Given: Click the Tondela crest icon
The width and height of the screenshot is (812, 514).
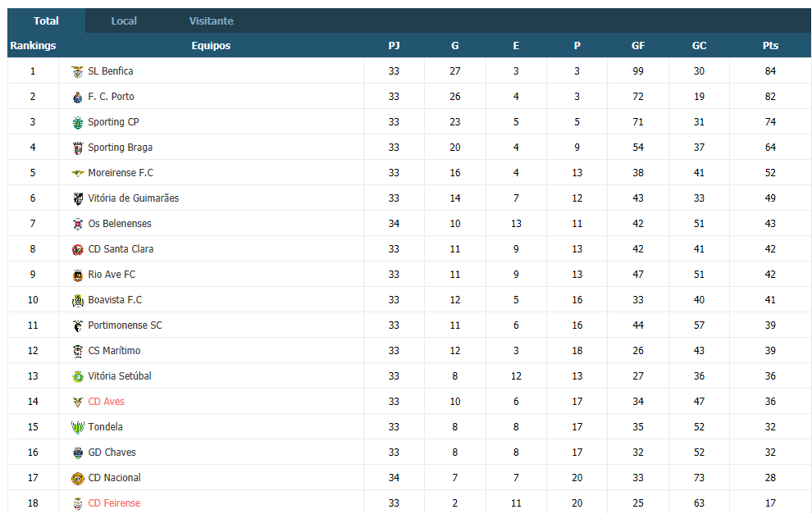Looking at the screenshot, I should click(x=78, y=428).
